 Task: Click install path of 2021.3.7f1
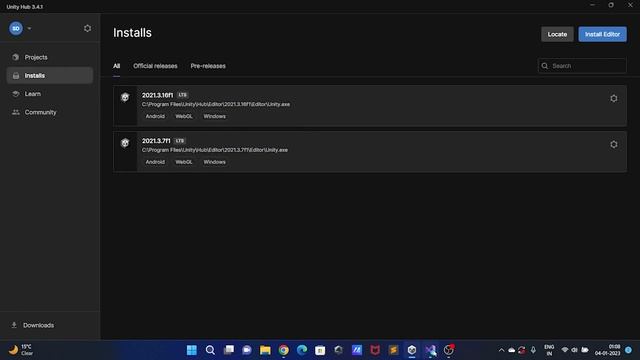215,150
